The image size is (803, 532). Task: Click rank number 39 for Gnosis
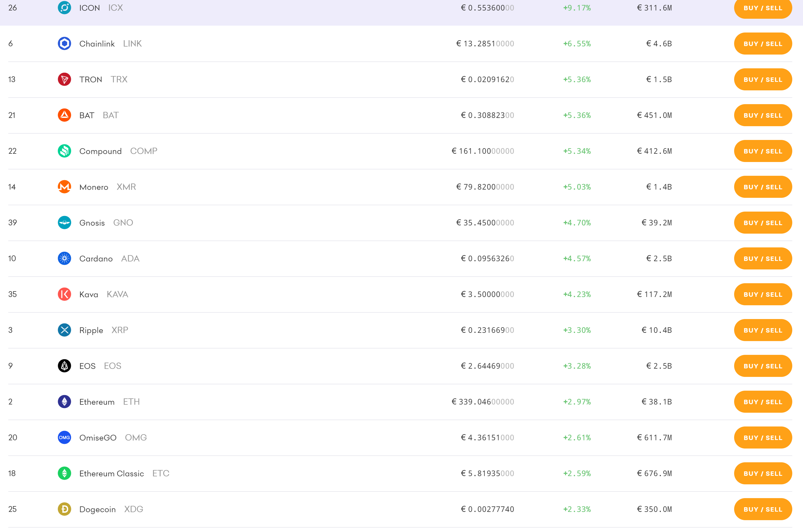tap(13, 223)
